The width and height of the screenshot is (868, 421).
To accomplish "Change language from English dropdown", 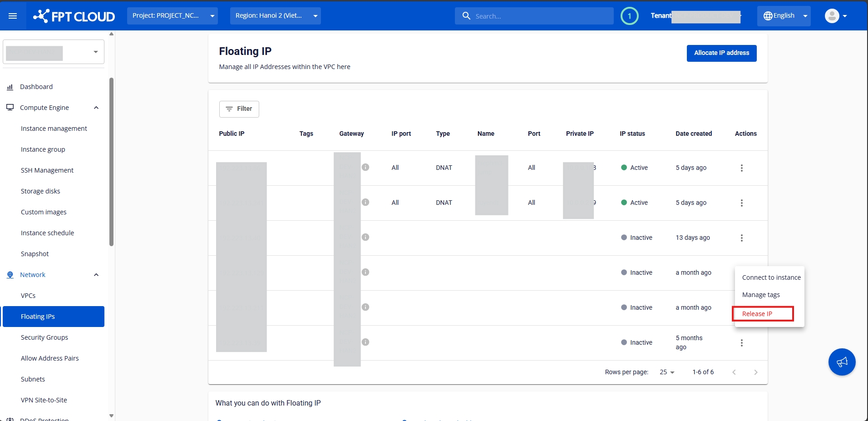I will (784, 16).
